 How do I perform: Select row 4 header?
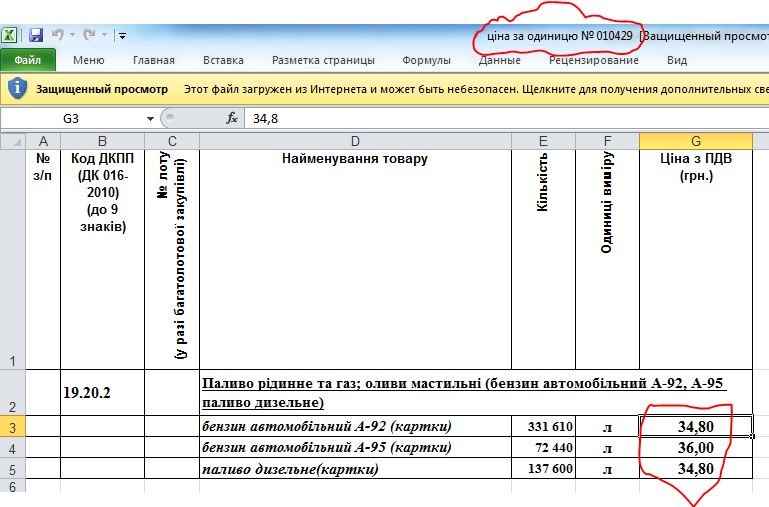13,448
